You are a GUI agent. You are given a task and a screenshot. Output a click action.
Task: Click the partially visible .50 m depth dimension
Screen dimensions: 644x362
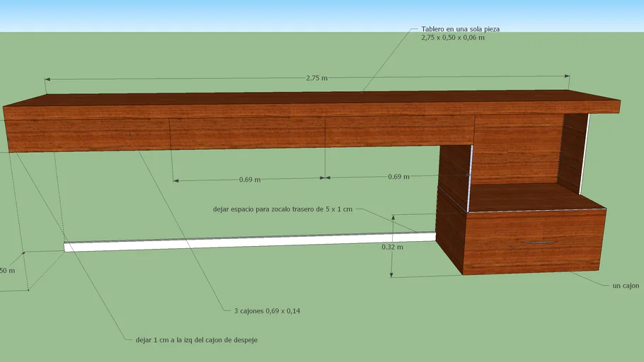6,271
